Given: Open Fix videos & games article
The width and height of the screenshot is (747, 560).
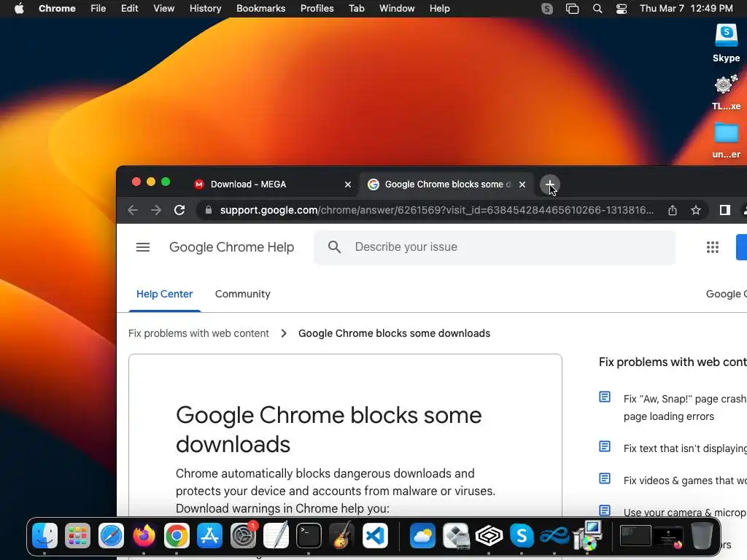Looking at the screenshot, I should point(684,481).
